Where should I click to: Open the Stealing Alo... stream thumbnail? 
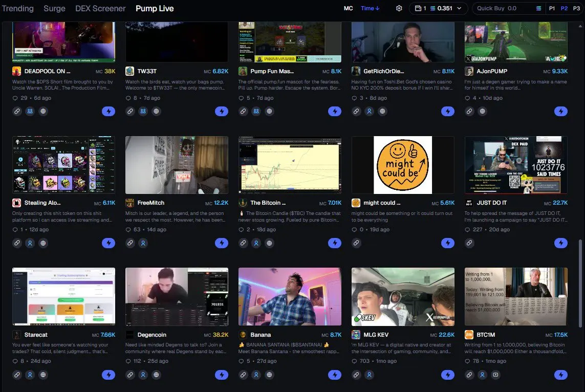click(64, 165)
